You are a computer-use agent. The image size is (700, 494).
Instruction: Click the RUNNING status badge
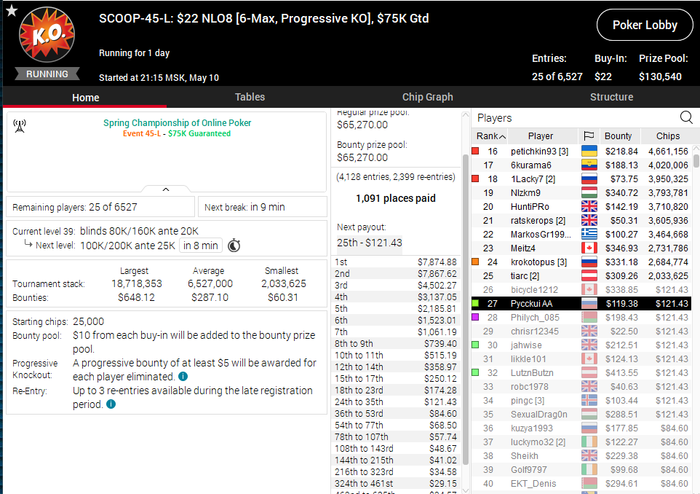point(47,74)
